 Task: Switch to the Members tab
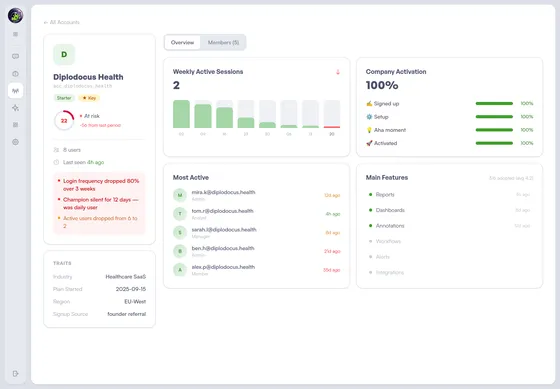223,42
